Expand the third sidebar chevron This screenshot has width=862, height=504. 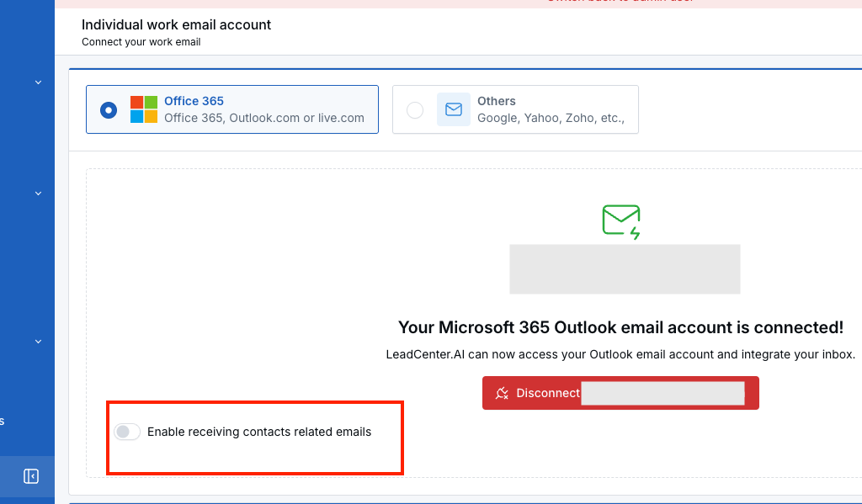(39, 342)
